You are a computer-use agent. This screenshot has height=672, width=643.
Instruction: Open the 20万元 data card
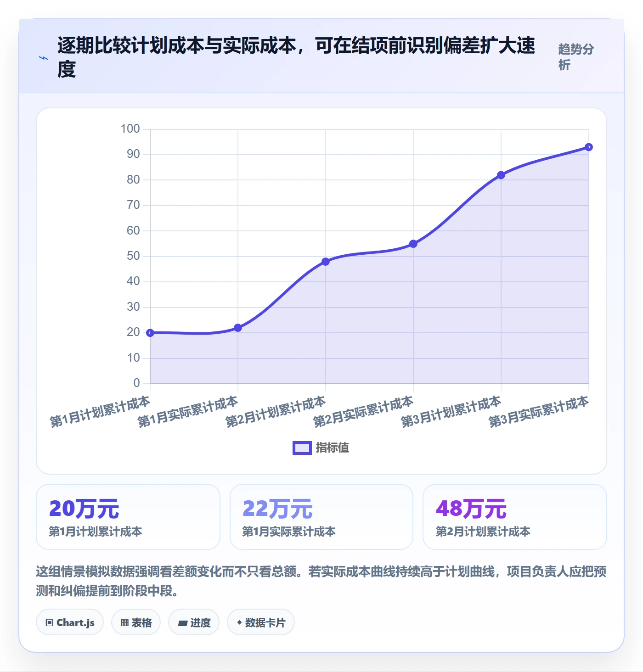128,517
